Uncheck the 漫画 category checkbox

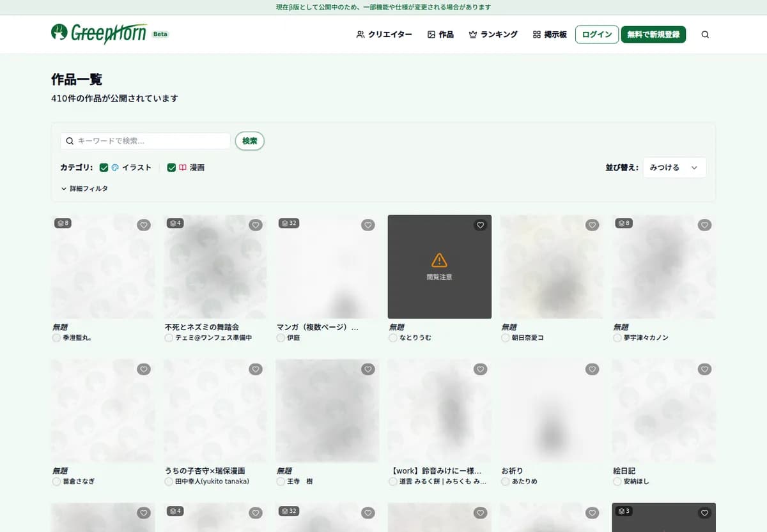[x=171, y=167]
